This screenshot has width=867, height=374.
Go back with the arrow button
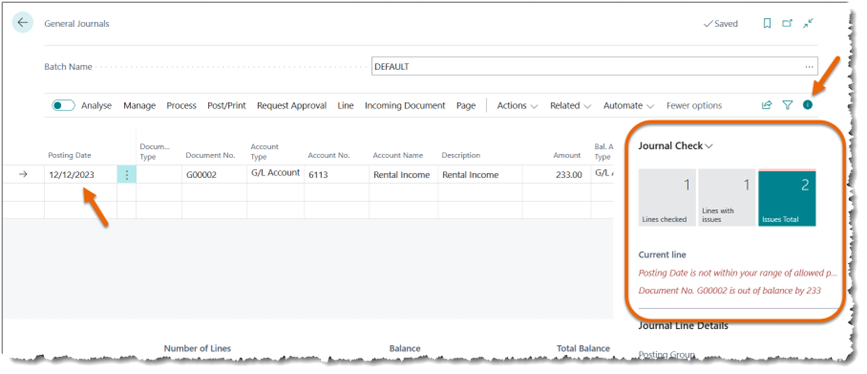22,23
